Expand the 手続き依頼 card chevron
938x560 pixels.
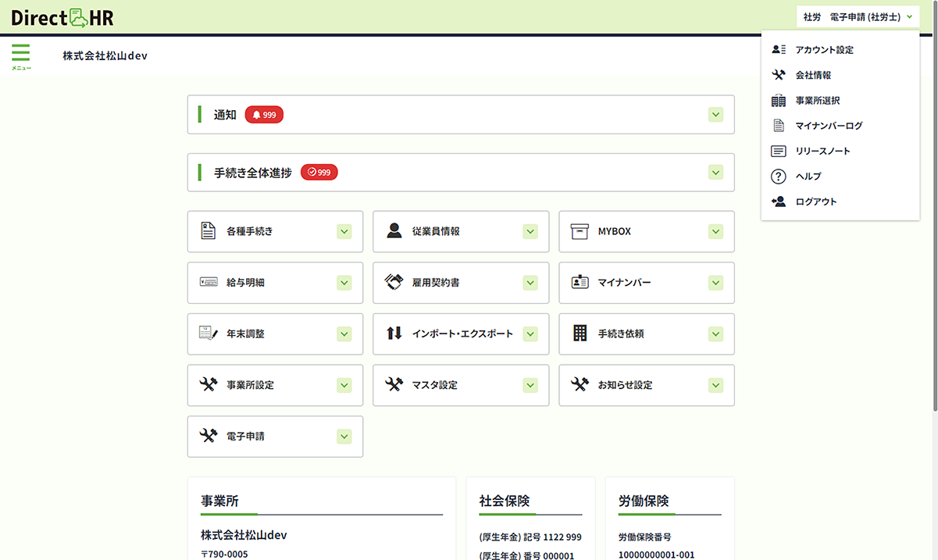(716, 334)
